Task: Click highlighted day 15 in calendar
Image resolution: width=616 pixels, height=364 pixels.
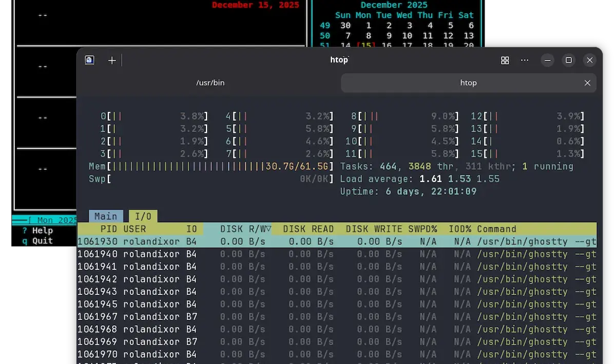Action: coord(366,46)
